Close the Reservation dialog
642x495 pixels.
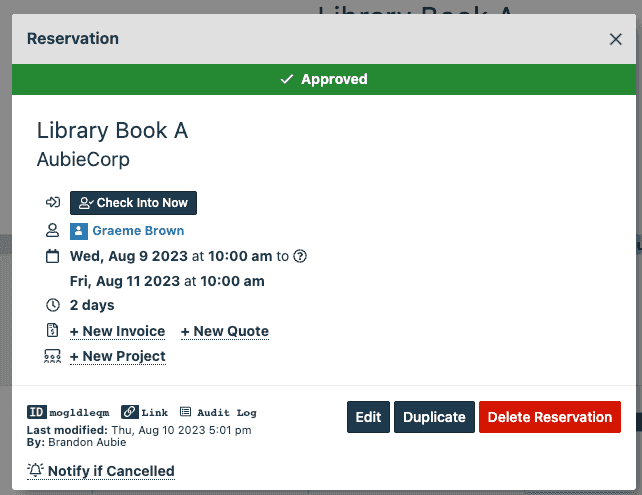pyautogui.click(x=615, y=40)
